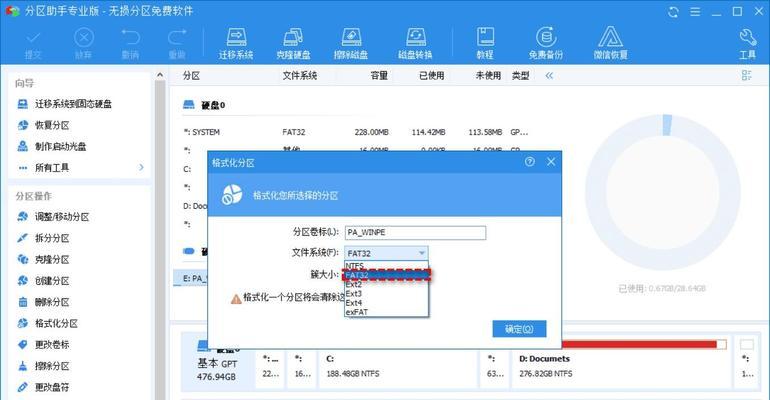Open the 迁移系统 migrate system tool

click(236, 44)
